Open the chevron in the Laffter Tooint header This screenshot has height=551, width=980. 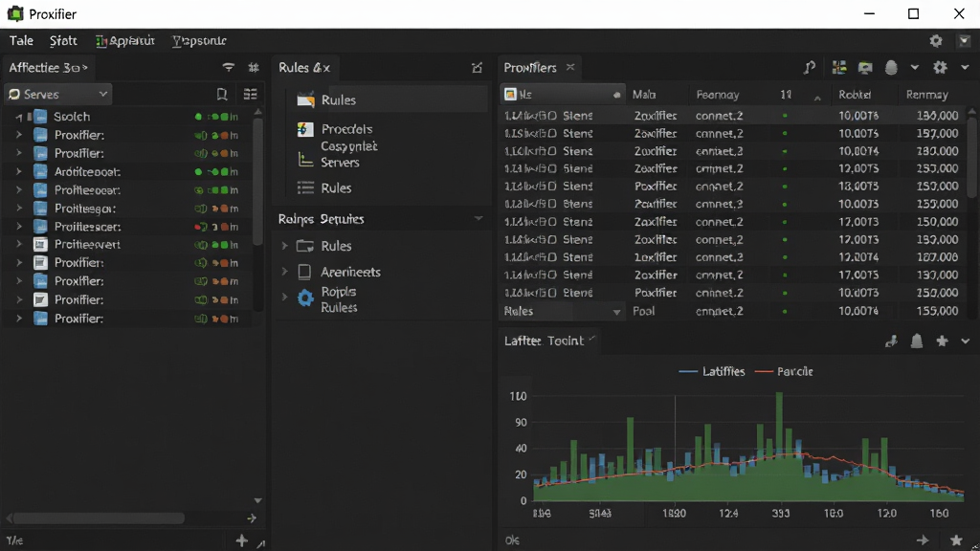coord(965,342)
